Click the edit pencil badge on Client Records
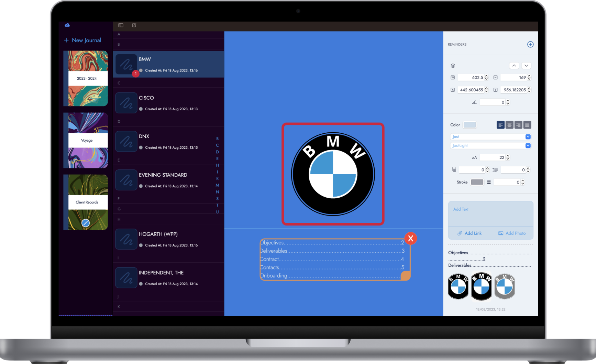Image resolution: width=596 pixels, height=364 pixels. tap(86, 223)
